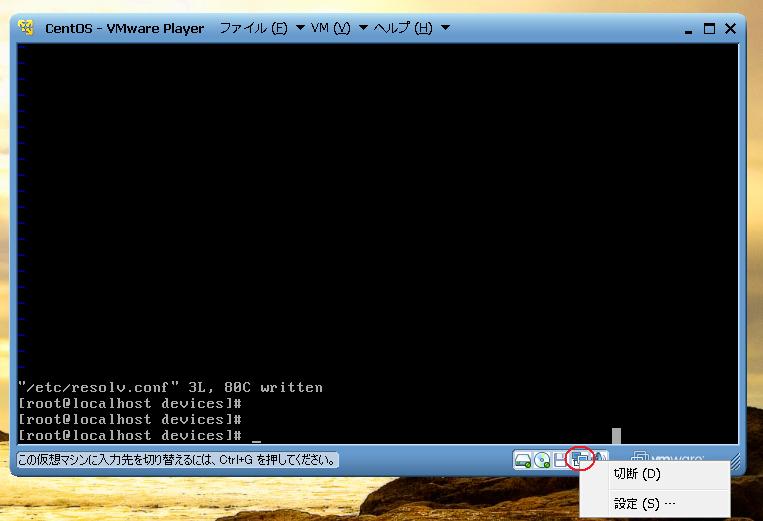Open the ヘルプ (H) menu
763x521 pixels.
pyautogui.click(x=403, y=28)
